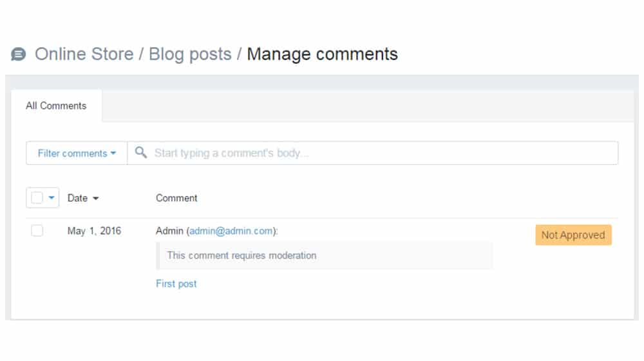The height and width of the screenshot is (361, 644).
Task: Click the Manage comments page title
Action: (323, 54)
